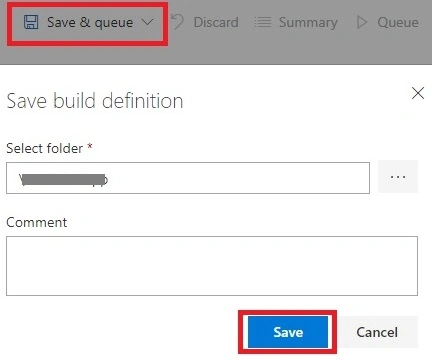Click the redacted folder name text
Image resolution: width=432 pixels, height=360 pixels.
pyautogui.click(x=63, y=179)
